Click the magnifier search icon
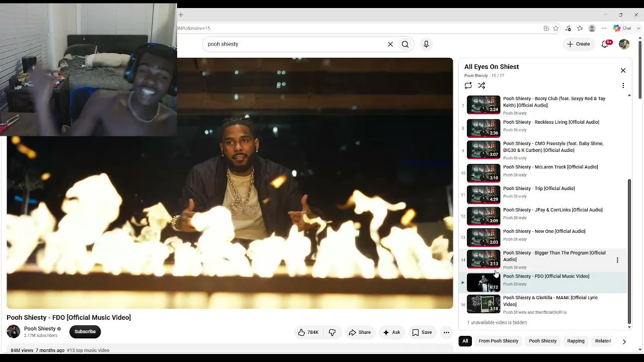The width and height of the screenshot is (644, 362). point(405,44)
